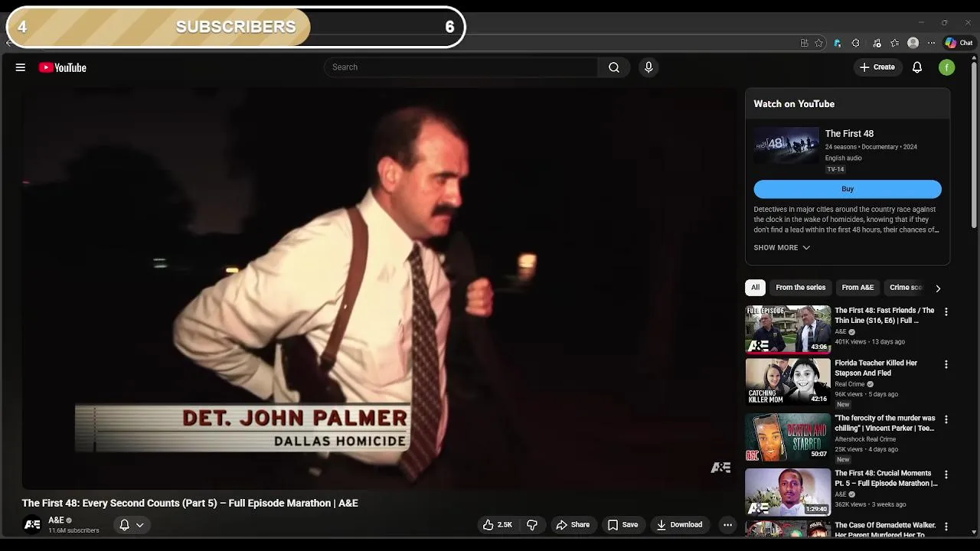Click '11.6M subscribers' text
Viewport: 980px width, 551px height.
[x=73, y=530]
